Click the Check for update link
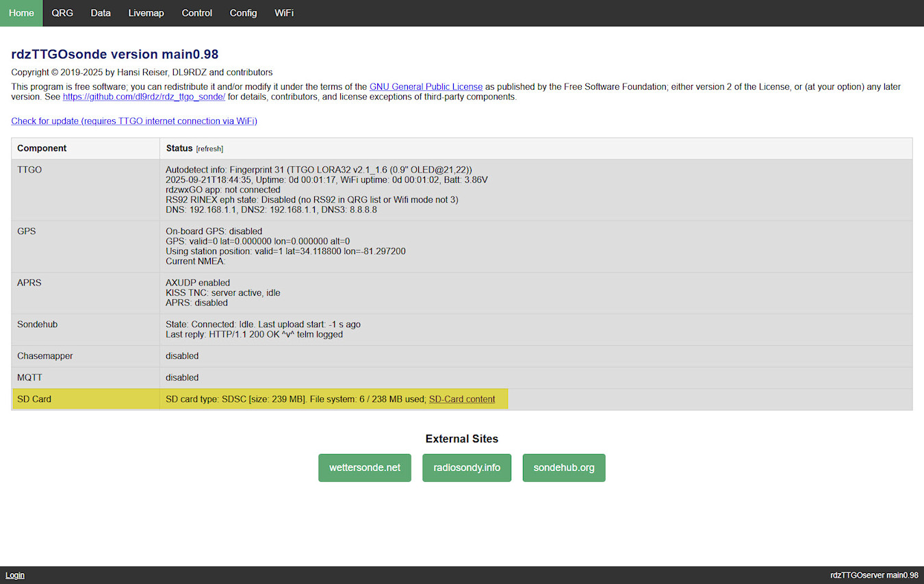This screenshot has height=584, width=924. click(134, 121)
